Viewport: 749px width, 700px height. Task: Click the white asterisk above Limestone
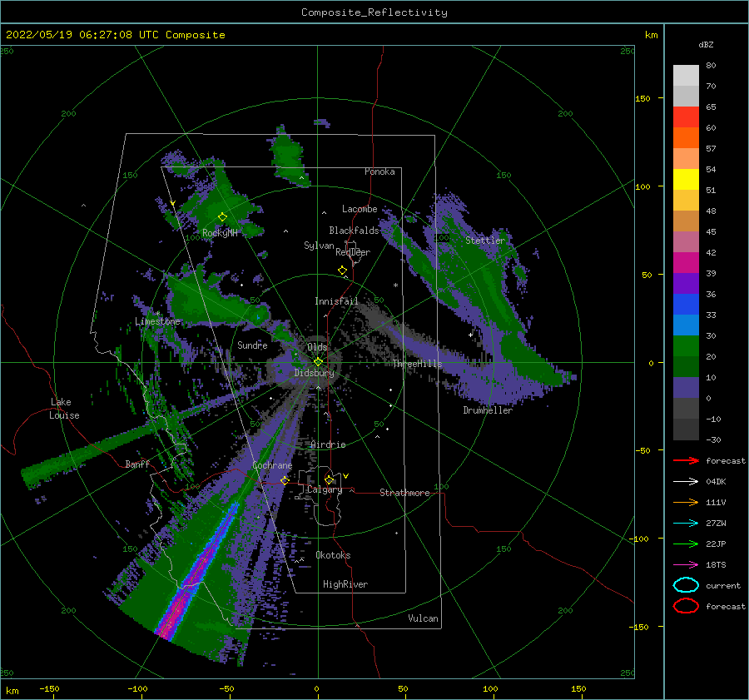(157, 314)
